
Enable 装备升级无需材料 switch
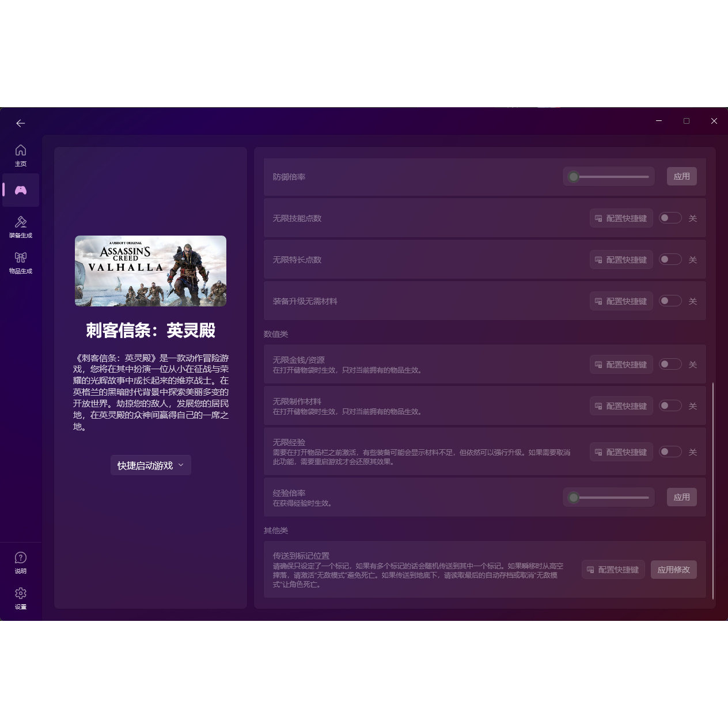(x=670, y=301)
